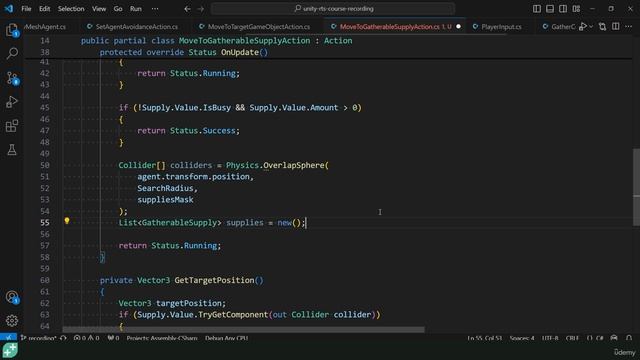640x360 pixels.
Task: Open notifications bell in status bar
Action: click(x=629, y=338)
